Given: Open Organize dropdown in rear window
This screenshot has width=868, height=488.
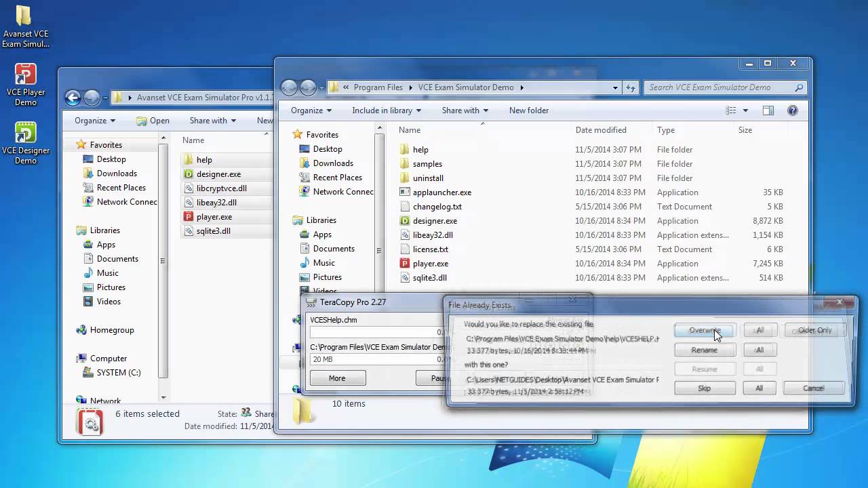Looking at the screenshot, I should [x=95, y=121].
